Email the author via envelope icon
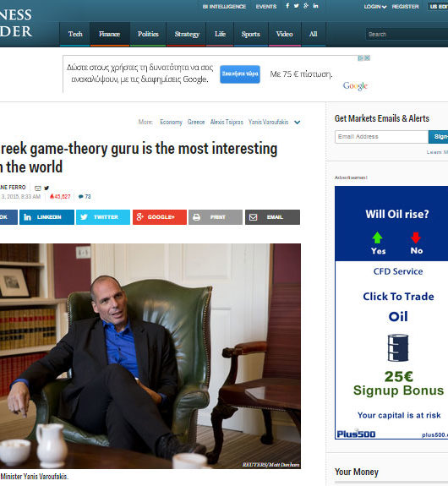 click(x=38, y=188)
